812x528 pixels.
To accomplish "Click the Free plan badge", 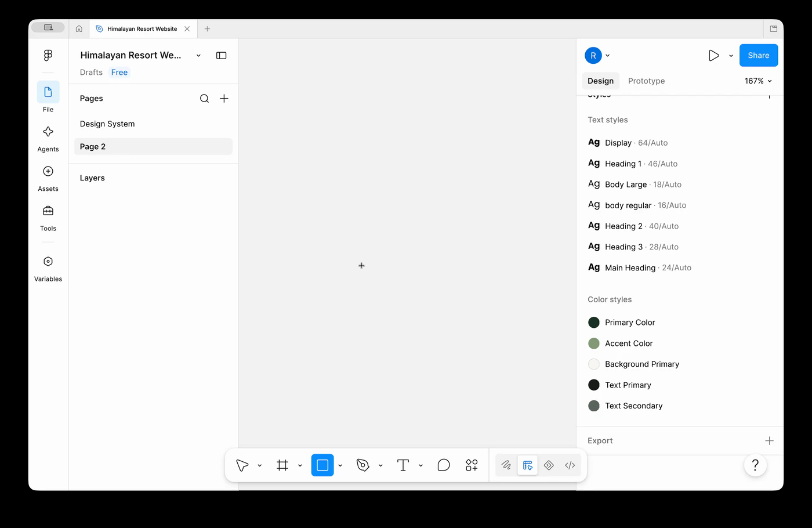I will [119, 73].
